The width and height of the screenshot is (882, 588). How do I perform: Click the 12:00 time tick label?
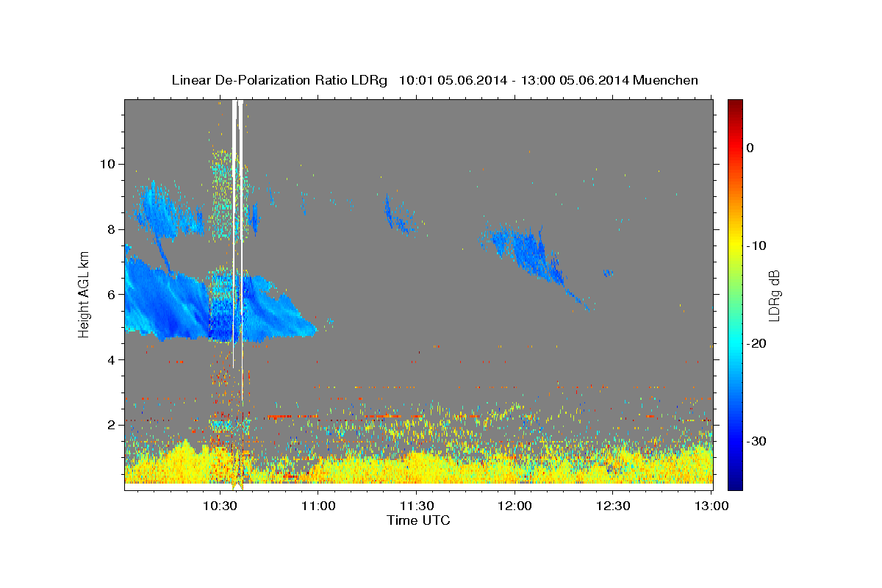coord(514,506)
